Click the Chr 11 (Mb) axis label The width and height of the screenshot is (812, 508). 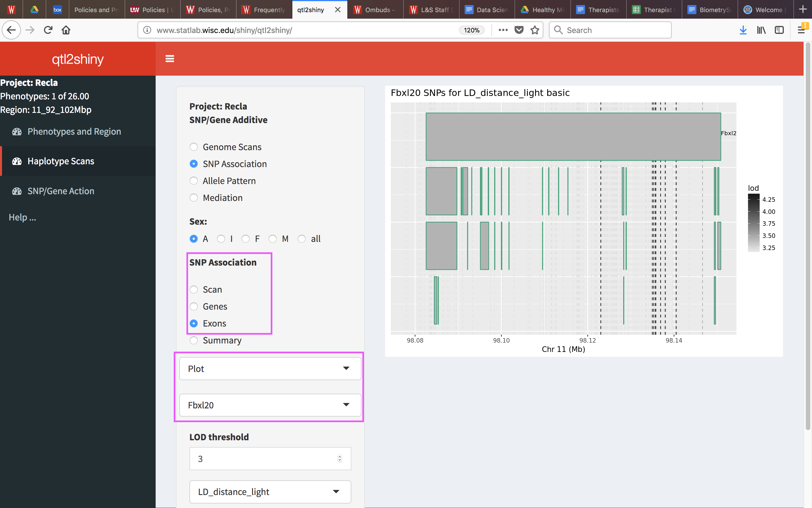coord(563,349)
